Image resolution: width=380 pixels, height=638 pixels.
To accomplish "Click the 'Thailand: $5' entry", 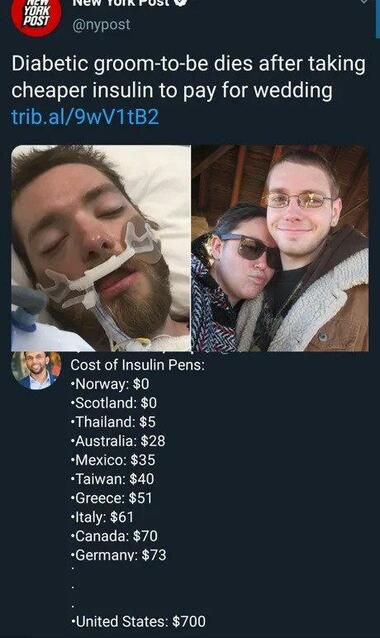I will 113,422.
